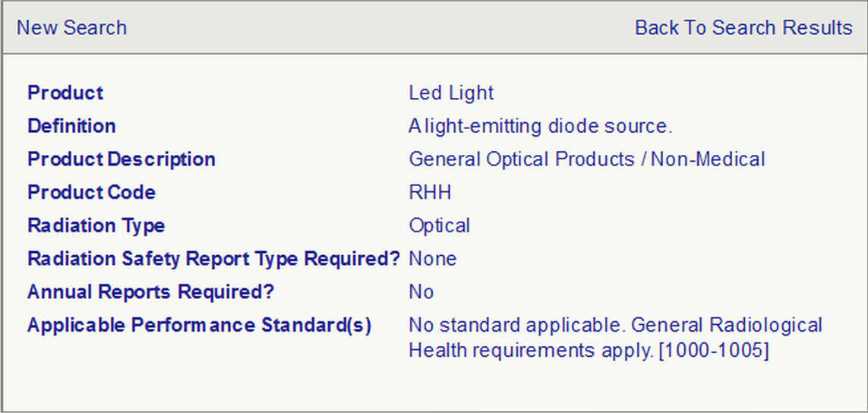Select the None report type value

tap(433, 259)
